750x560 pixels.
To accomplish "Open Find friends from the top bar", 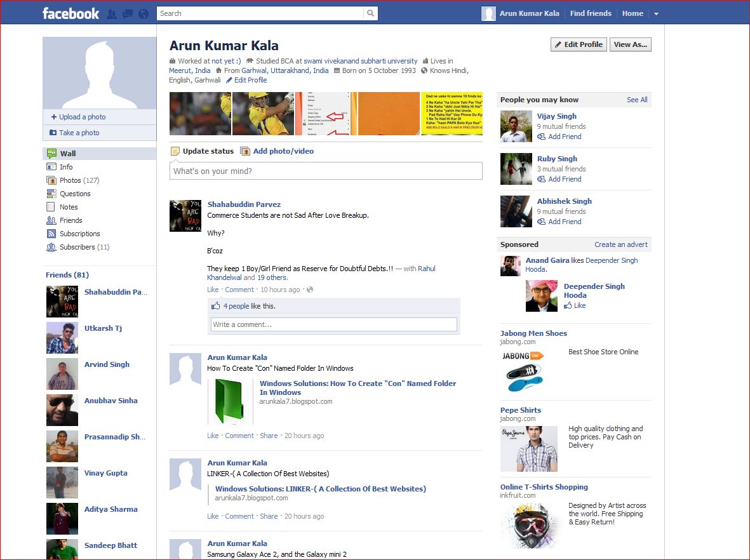I will (x=591, y=12).
